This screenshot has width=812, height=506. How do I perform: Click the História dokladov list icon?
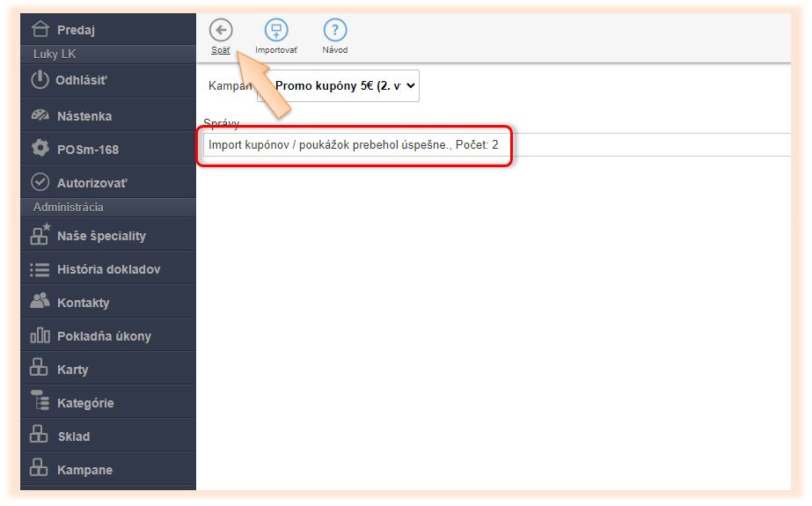coord(40,269)
